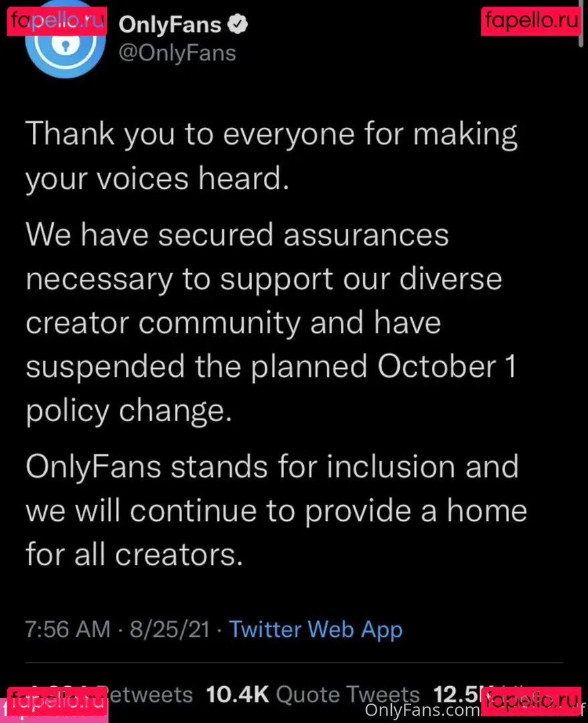Image resolution: width=588 pixels, height=723 pixels.
Task: Click the "Thank you to everyone" line
Action: coord(271,135)
